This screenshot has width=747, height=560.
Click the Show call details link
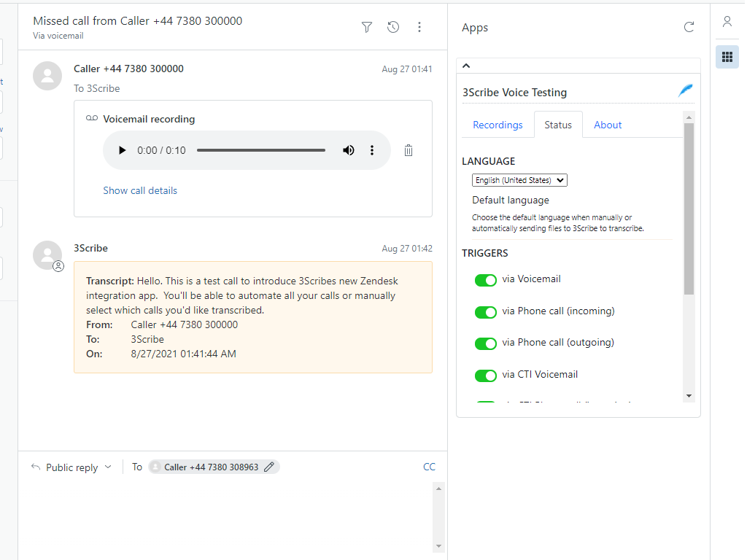(140, 190)
